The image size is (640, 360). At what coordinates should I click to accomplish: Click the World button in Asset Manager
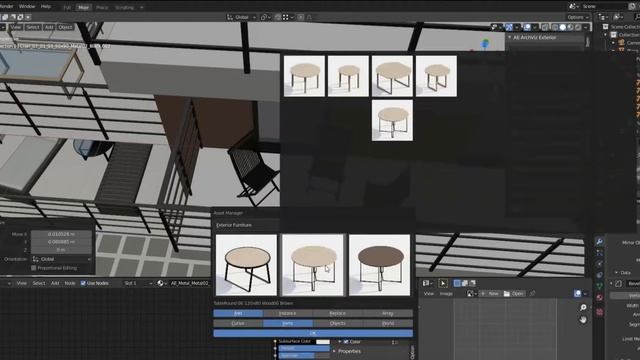388,323
